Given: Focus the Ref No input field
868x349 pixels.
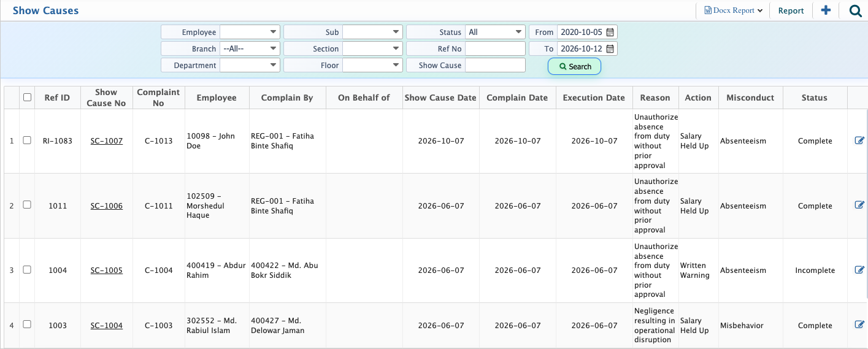Looking at the screenshot, I should [x=495, y=48].
